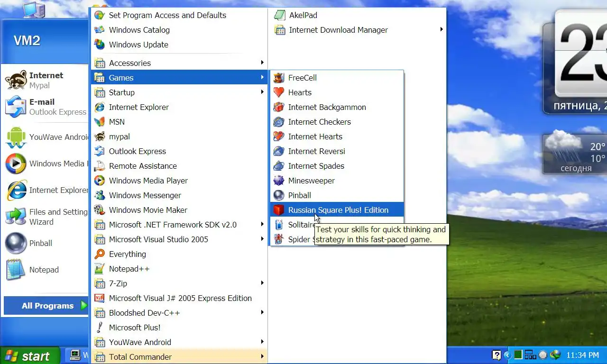607x364 pixels.
Task: Click the Internet Download Manager tray icon
Action: [x=555, y=355]
